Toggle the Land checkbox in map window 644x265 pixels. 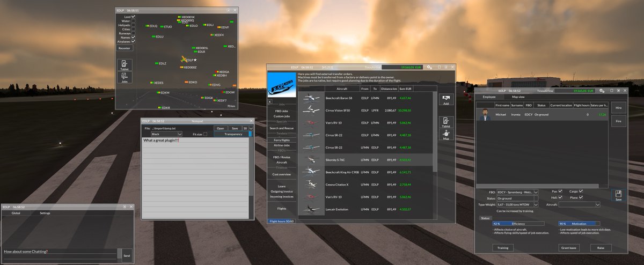[x=134, y=17]
